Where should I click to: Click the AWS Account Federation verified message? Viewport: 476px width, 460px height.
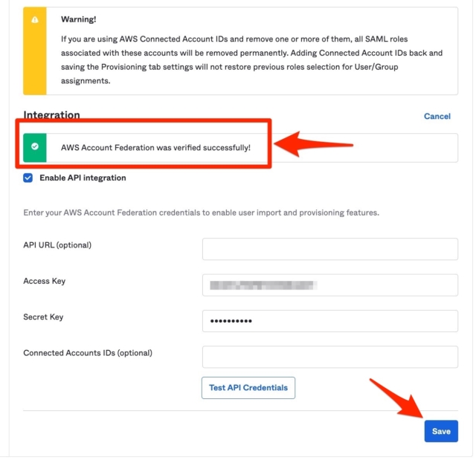click(155, 148)
